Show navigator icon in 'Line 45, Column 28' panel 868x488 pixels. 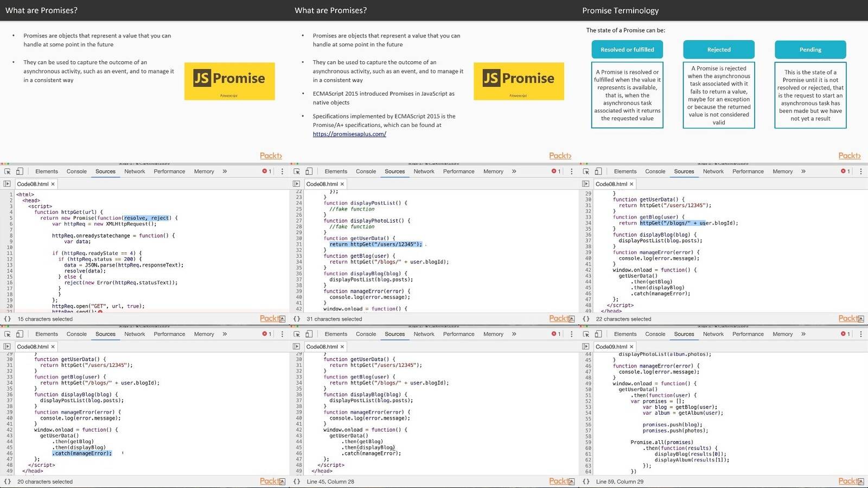[296, 346]
